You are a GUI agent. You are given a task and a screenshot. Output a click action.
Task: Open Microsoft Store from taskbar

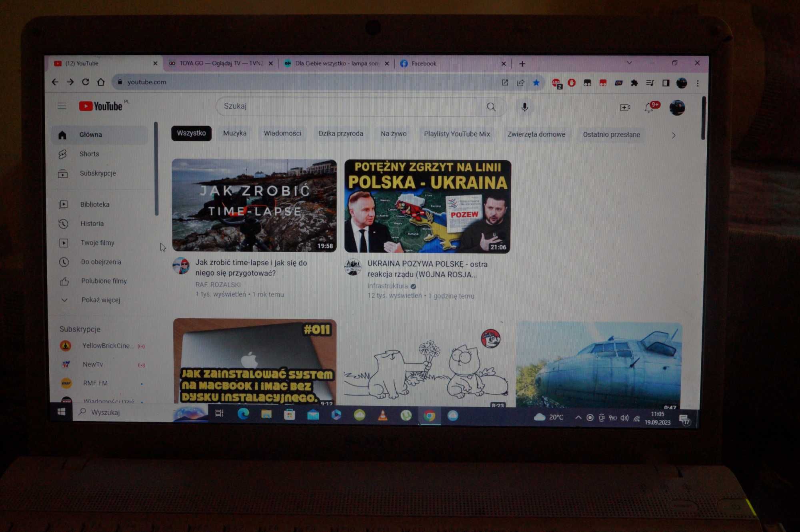point(290,415)
